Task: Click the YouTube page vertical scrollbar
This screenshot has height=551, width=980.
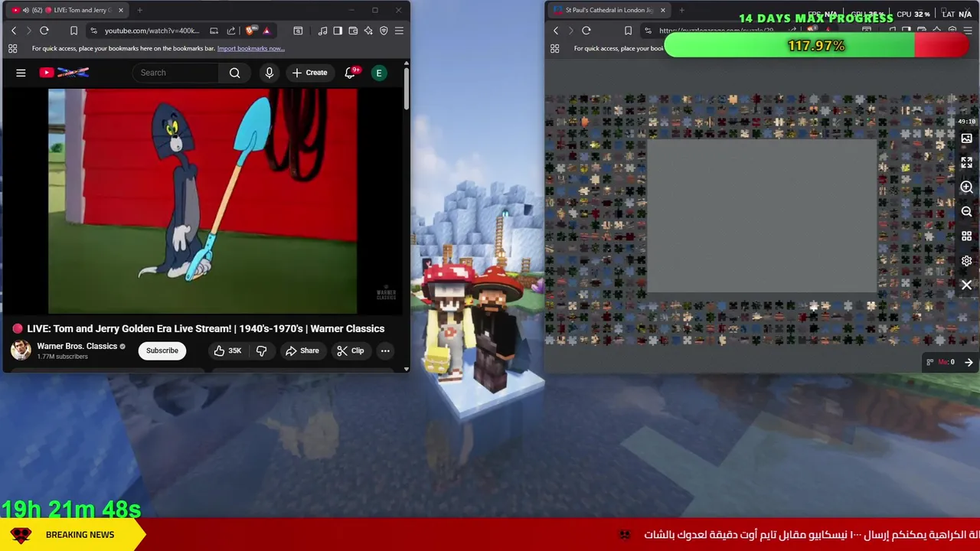Action: (x=406, y=88)
